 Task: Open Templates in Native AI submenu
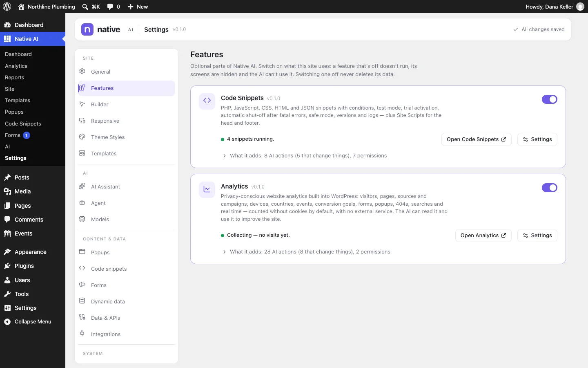coord(33,100)
